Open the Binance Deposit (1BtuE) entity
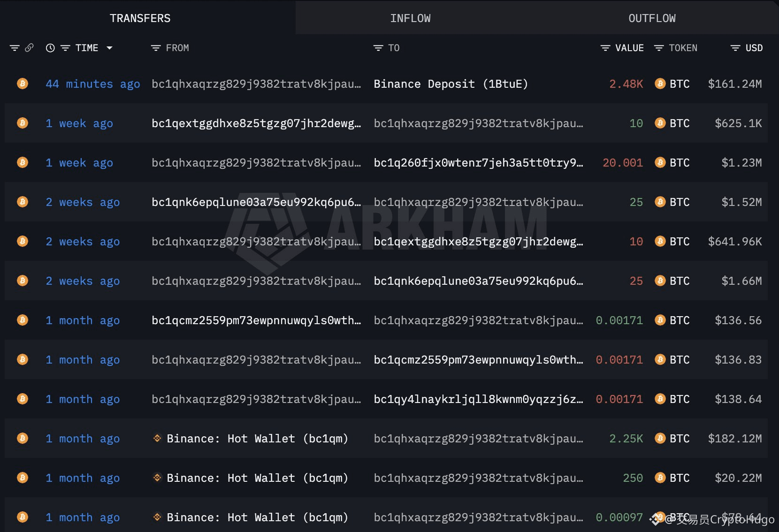This screenshot has height=532, width=779. [451, 84]
